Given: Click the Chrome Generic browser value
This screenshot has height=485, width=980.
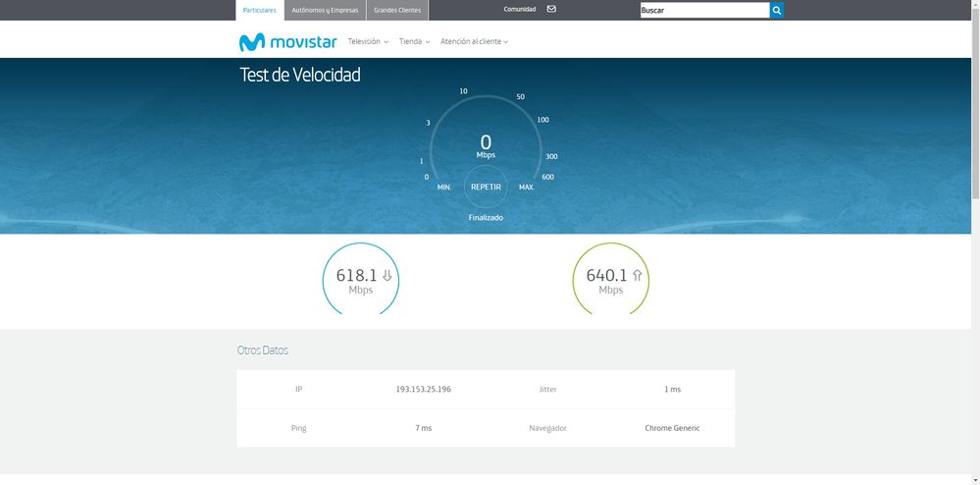Looking at the screenshot, I should (672, 428).
